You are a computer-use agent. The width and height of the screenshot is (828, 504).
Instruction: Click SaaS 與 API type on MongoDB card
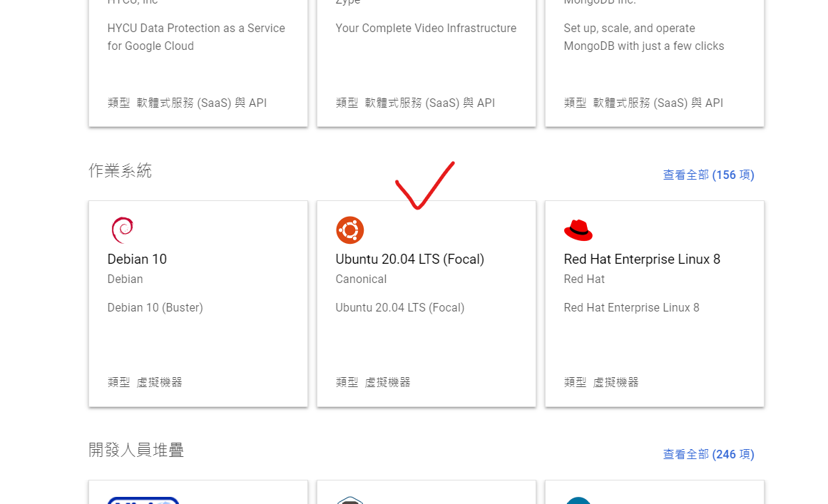[x=643, y=103]
